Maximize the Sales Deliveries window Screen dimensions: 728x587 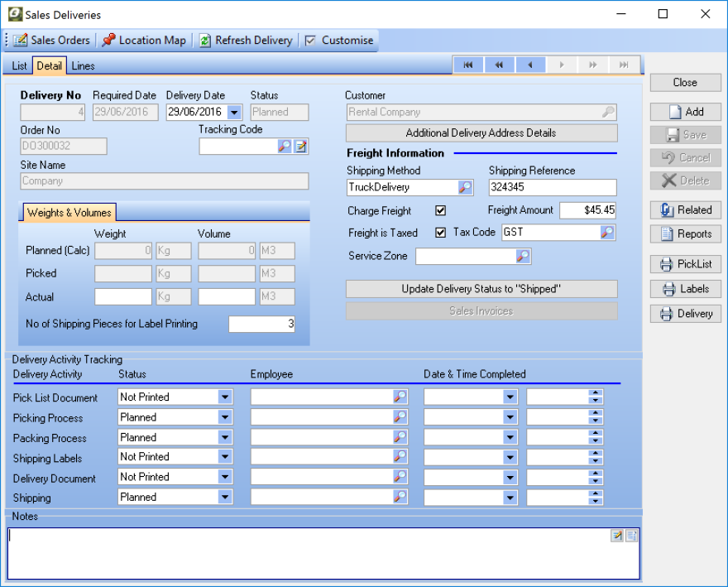coord(663,14)
